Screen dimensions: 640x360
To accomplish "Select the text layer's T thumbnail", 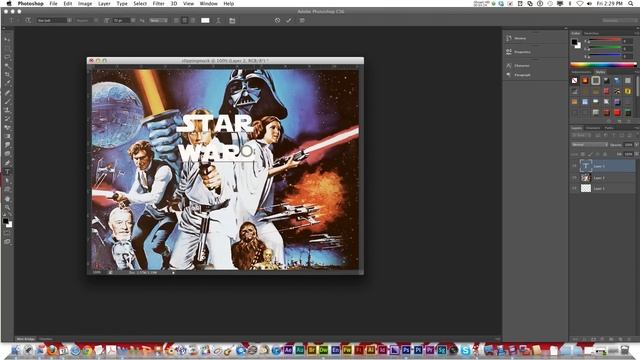I will (586, 166).
